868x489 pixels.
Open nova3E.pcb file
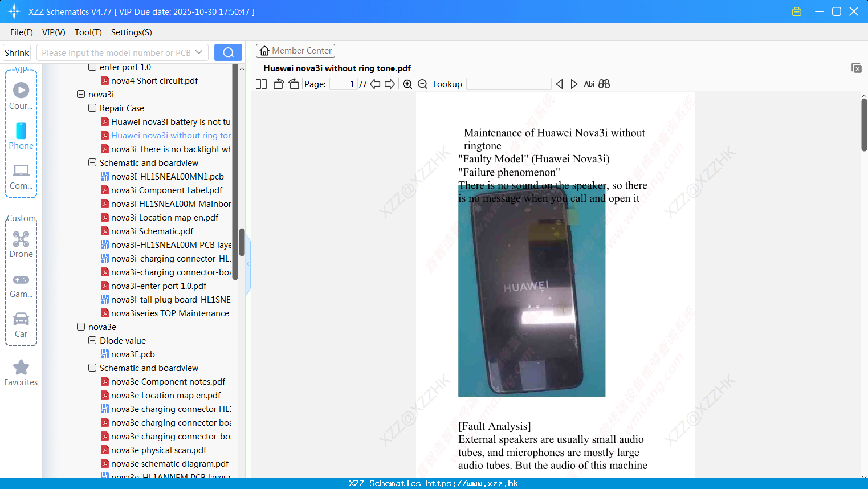coord(128,354)
